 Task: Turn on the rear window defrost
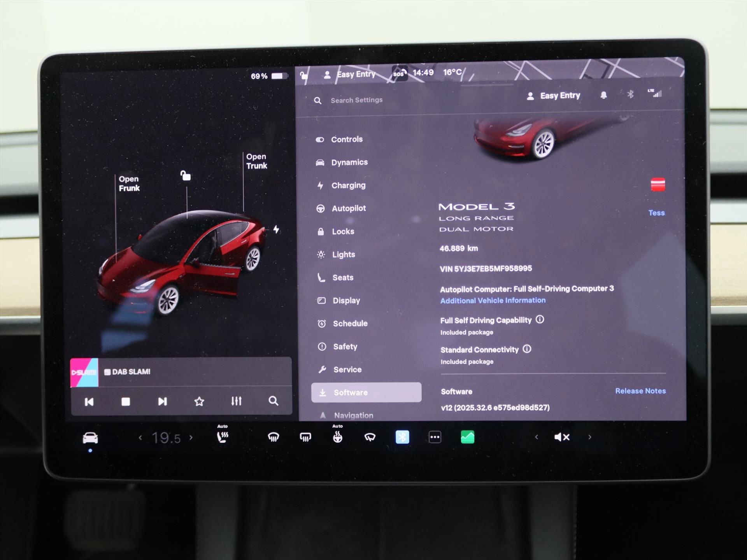click(x=305, y=437)
